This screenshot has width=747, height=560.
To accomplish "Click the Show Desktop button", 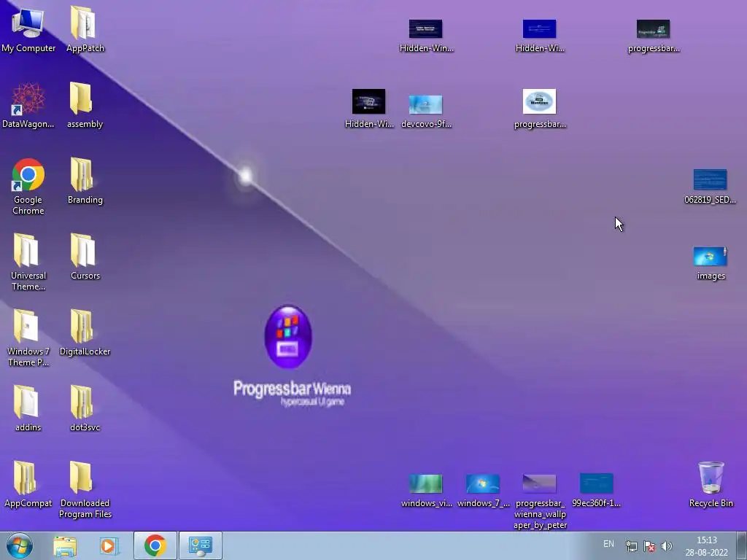I will click(x=742, y=545).
